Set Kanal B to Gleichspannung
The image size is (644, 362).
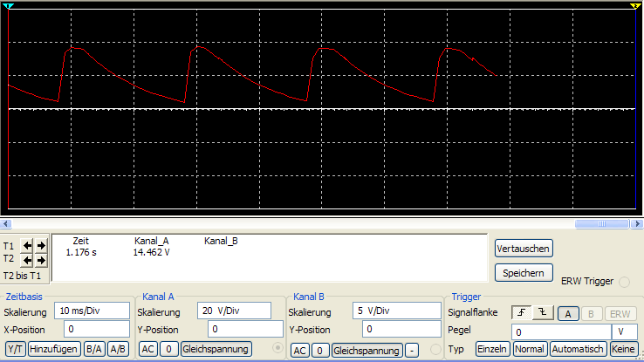click(x=367, y=351)
